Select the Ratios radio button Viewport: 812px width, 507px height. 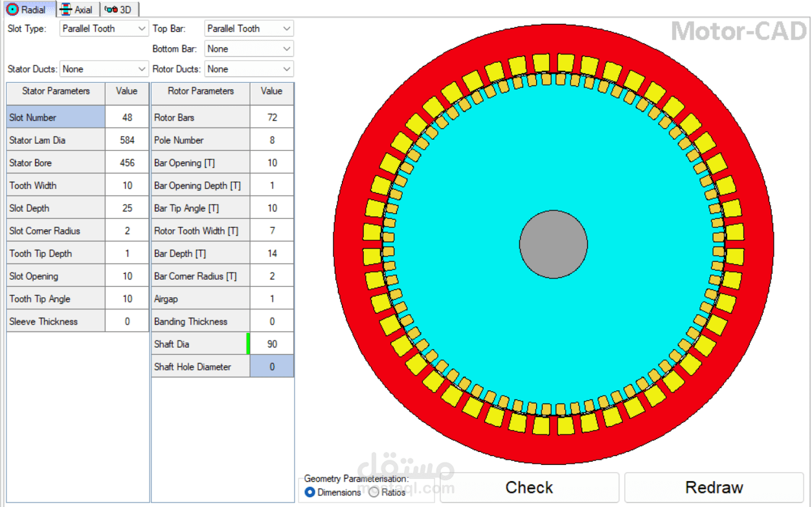click(x=387, y=492)
